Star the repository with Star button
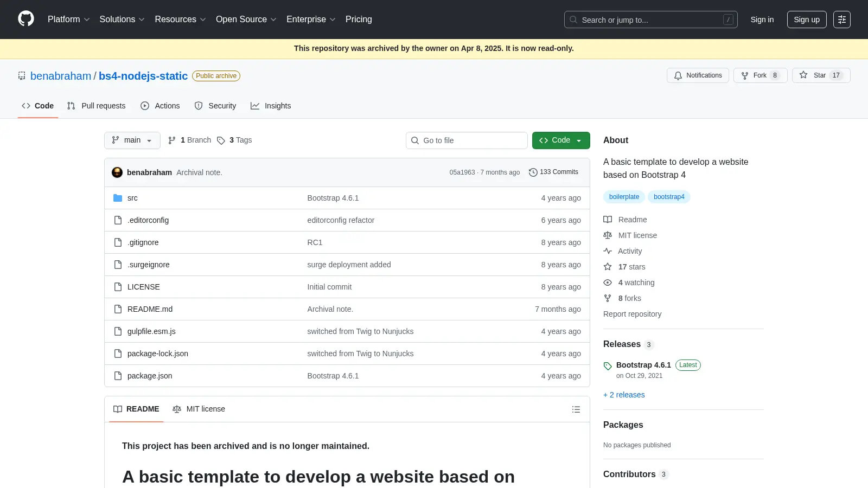The image size is (868, 488). coord(821,75)
